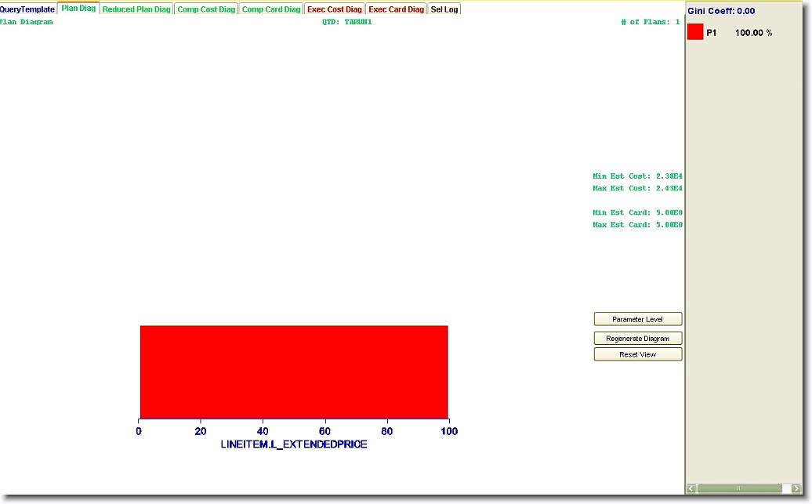This screenshot has width=812, height=504.
Task: Click the 100.00 % plan percentage text
Action: (753, 33)
